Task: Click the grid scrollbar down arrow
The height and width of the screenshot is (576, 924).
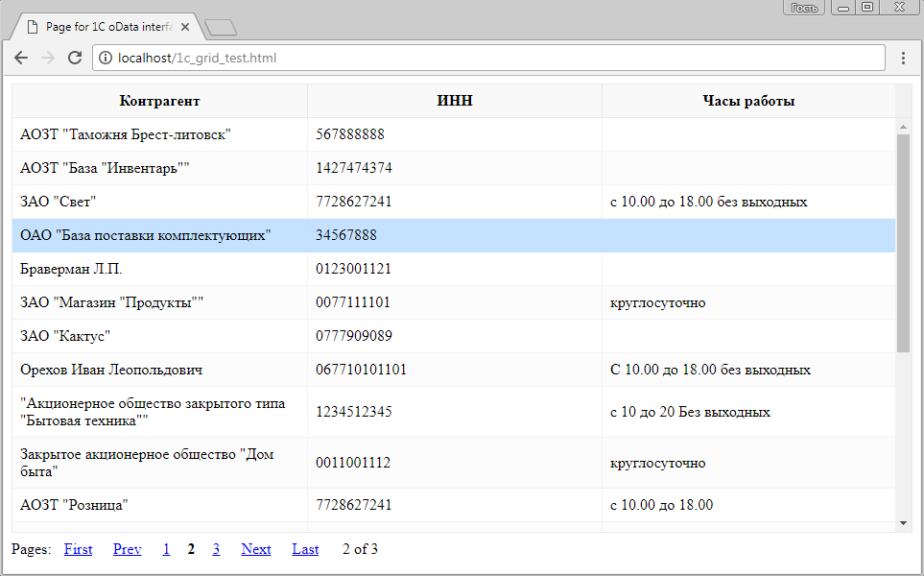Action: (x=903, y=522)
